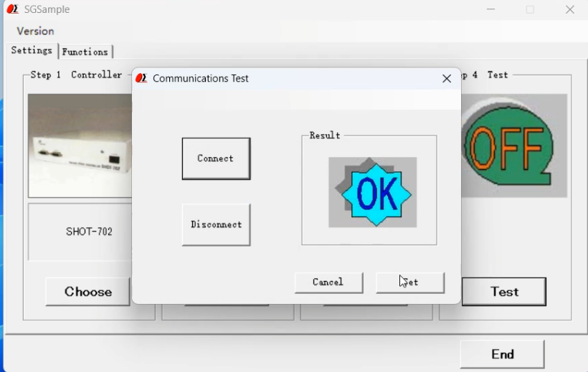The width and height of the screenshot is (588, 372).
Task: Run the Step 4 Test button
Action: 504,292
